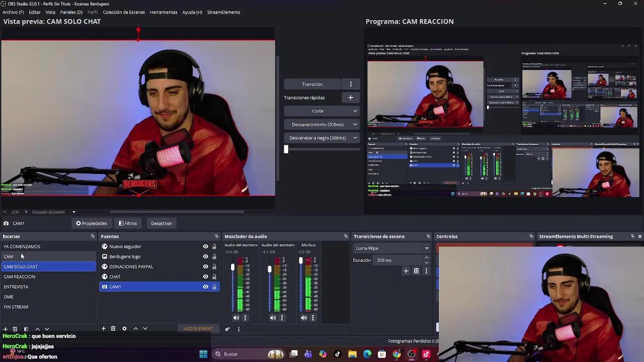The width and height of the screenshot is (644, 362).
Task: Adjust second Audio del escritorio volume fader
Action: [269, 269]
